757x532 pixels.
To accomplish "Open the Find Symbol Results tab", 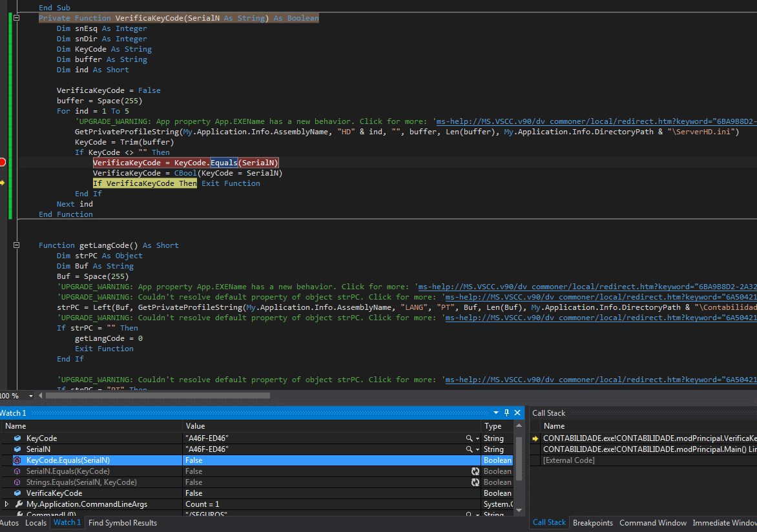I will coord(123,523).
